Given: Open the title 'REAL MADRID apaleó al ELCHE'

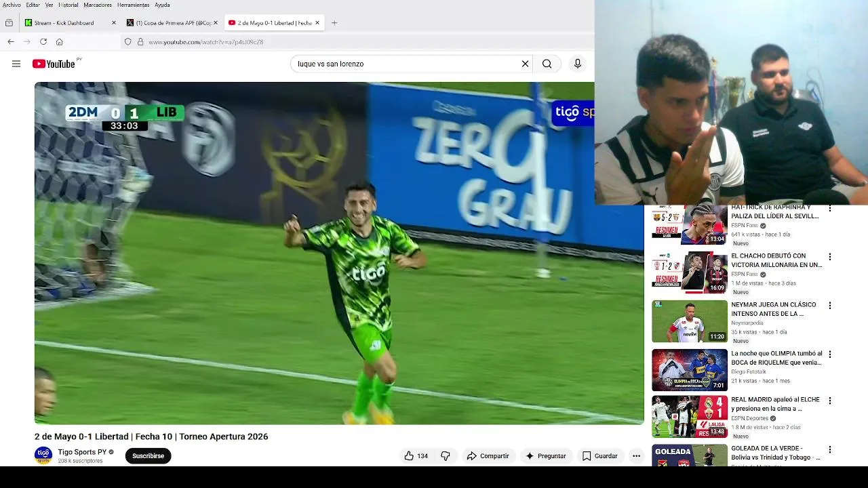Looking at the screenshot, I should click(x=776, y=404).
